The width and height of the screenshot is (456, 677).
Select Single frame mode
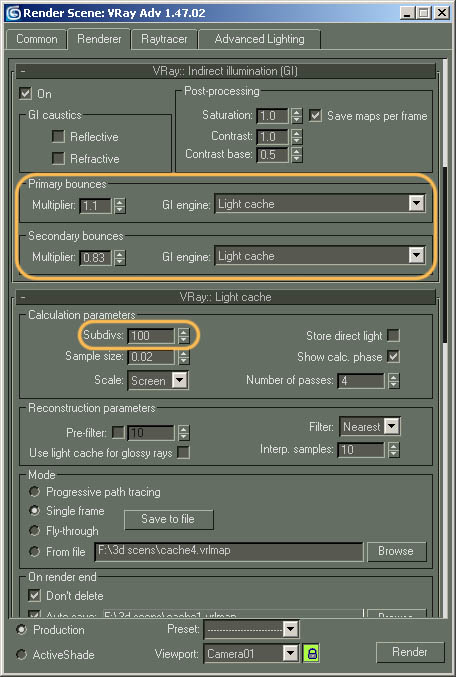click(x=34, y=510)
